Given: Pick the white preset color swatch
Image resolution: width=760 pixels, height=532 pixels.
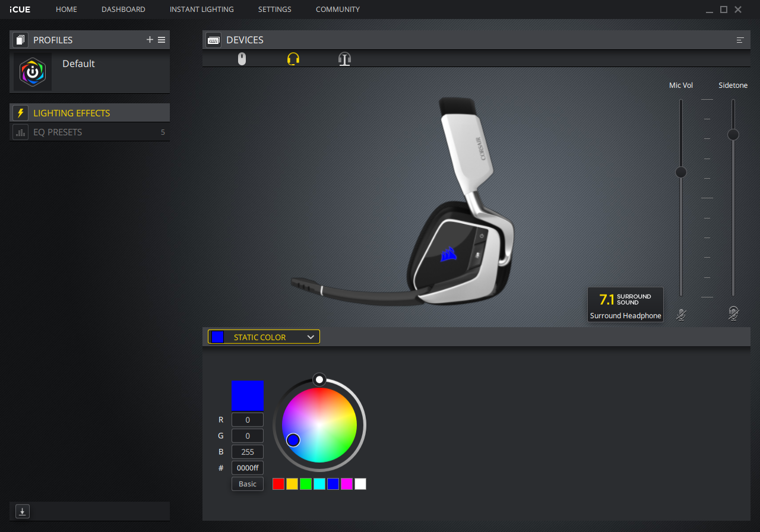Looking at the screenshot, I should (360, 484).
